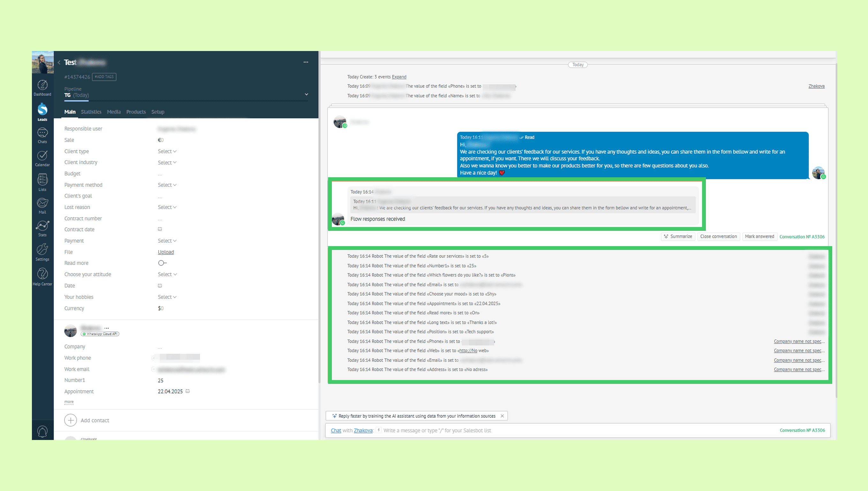Screen dimensions: 868x491
Task: Open the Payment method Select dropdown
Action: [167, 185]
